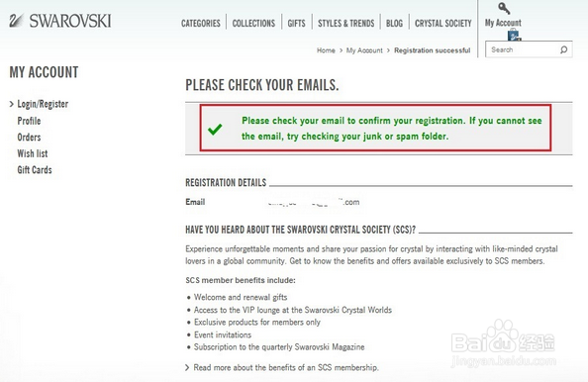Open Crystal Society in navigation

pyautogui.click(x=442, y=23)
